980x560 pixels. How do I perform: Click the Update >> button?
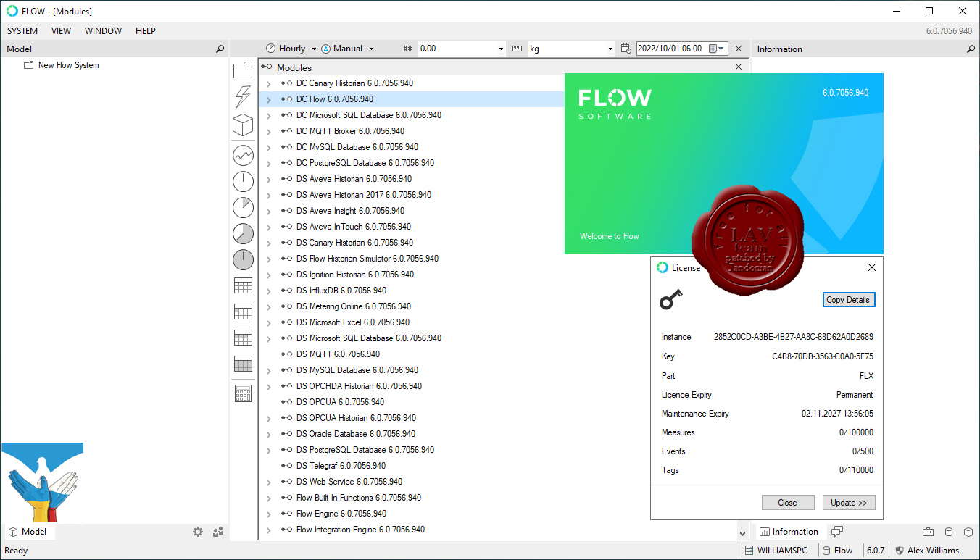(x=849, y=503)
